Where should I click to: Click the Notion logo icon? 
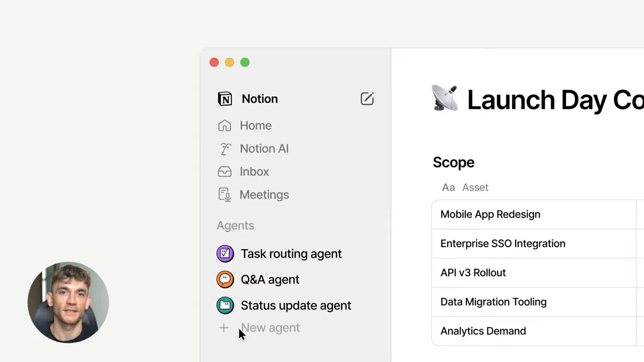225,99
